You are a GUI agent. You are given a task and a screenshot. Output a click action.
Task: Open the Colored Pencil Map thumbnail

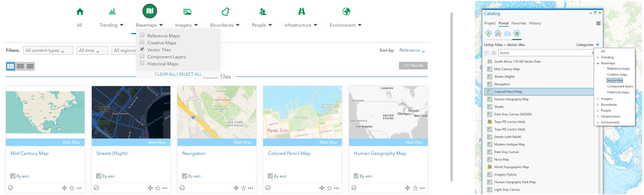[302, 112]
